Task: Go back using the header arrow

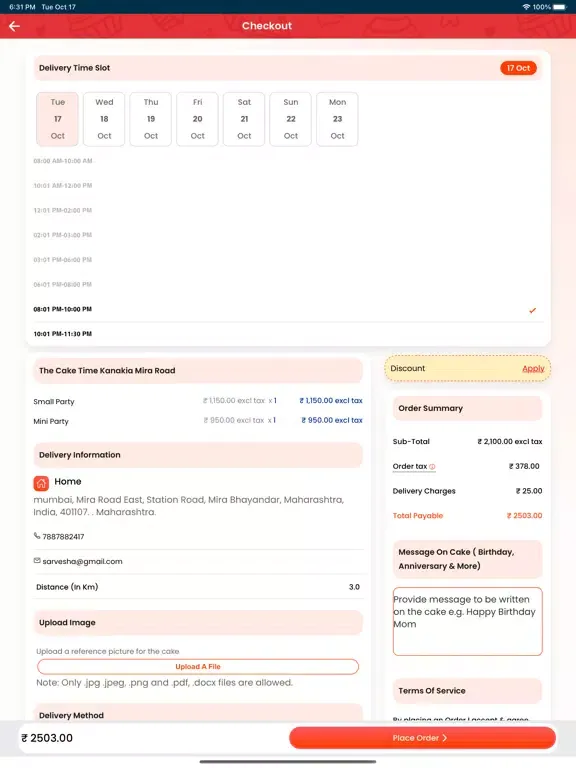Action: click(14, 26)
